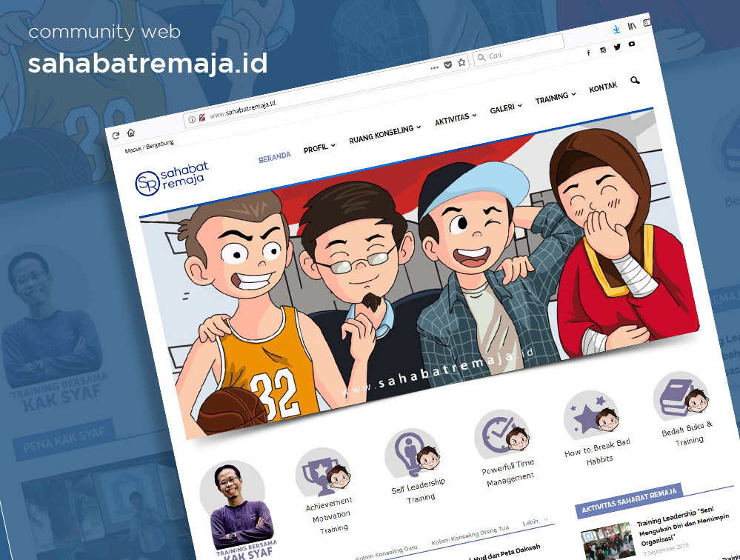Image resolution: width=740 pixels, height=560 pixels.
Task: Switch to the Kolom Konseling Orang Tua tab
Action: click(470, 535)
